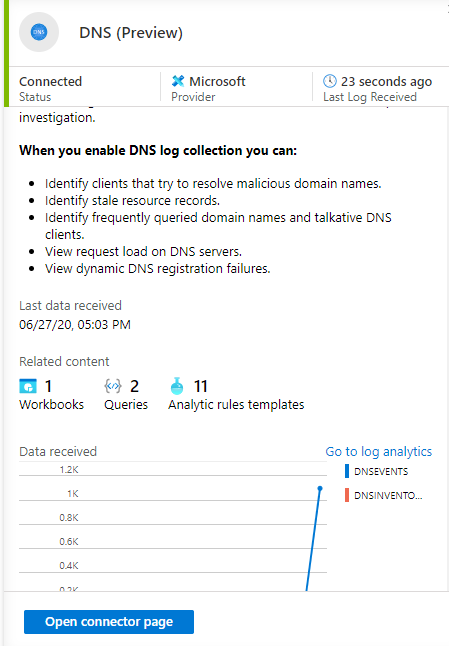Open the Go to log analytics link

tap(379, 452)
